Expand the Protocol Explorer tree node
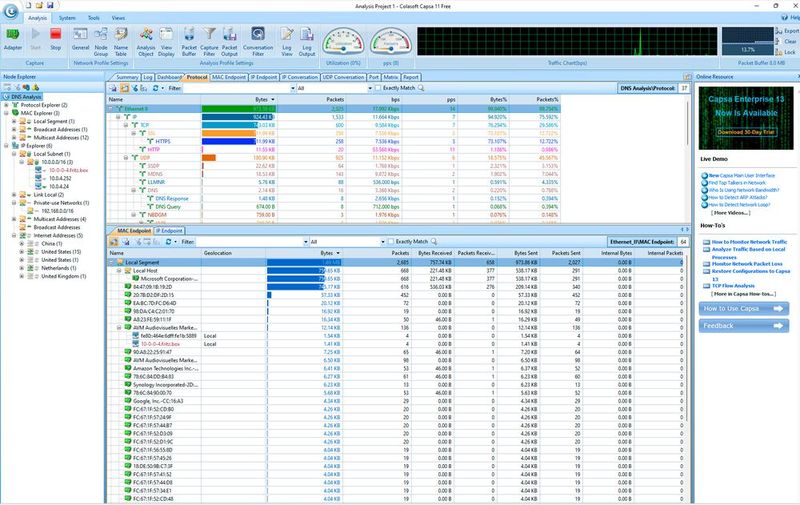 pyautogui.click(x=8, y=104)
